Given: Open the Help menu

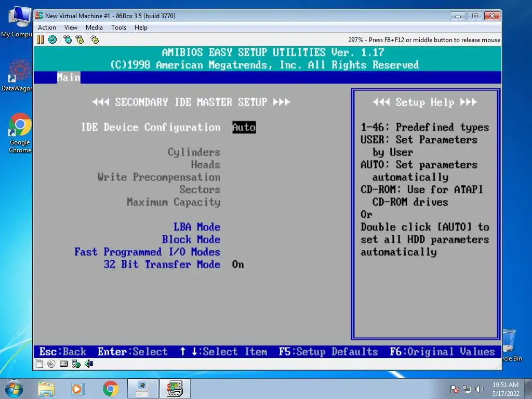Looking at the screenshot, I should (x=141, y=28).
